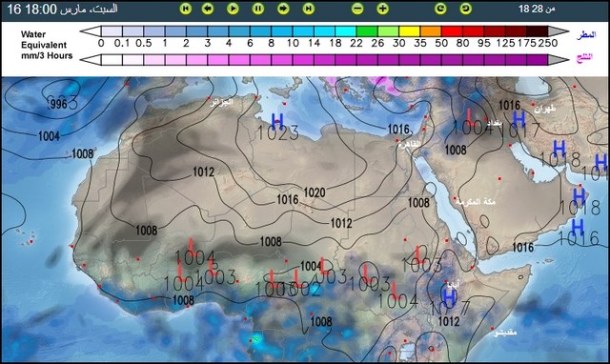Zoom out with the minus button
Screen dimensions: 610x364
pyautogui.click(x=357, y=9)
